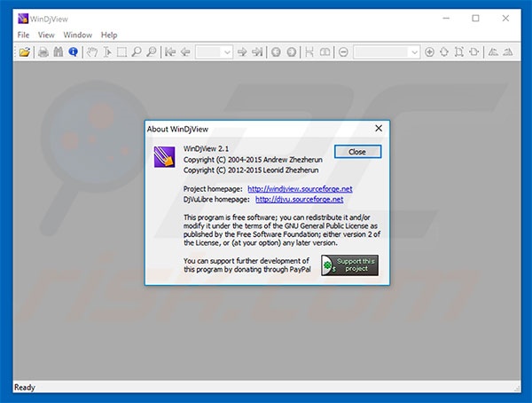The width and height of the screenshot is (532, 403).
Task: Click the round Forward navigation icon
Action: point(291,52)
